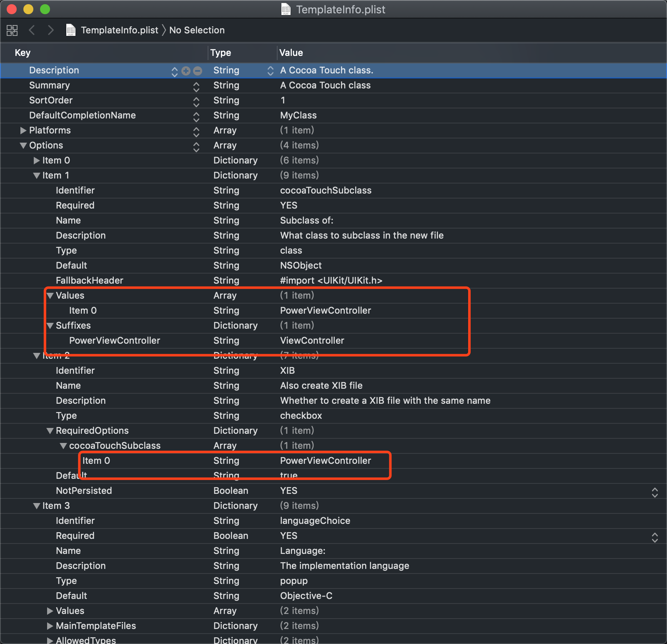
Task: Click the #import <UIKit/UIKit.h> value
Action: click(331, 280)
